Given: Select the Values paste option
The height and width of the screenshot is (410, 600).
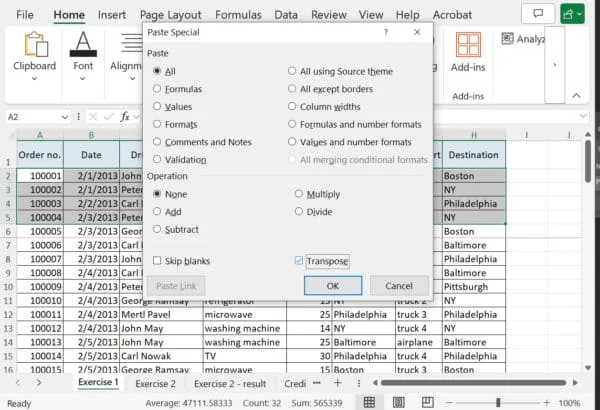Looking at the screenshot, I should [x=157, y=106].
